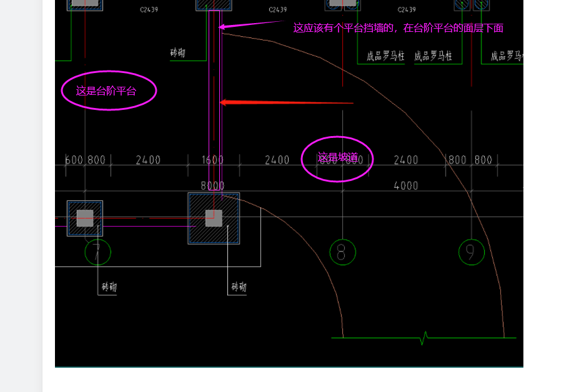Click axis bubble number 7
The image size is (564, 392).
point(98,252)
